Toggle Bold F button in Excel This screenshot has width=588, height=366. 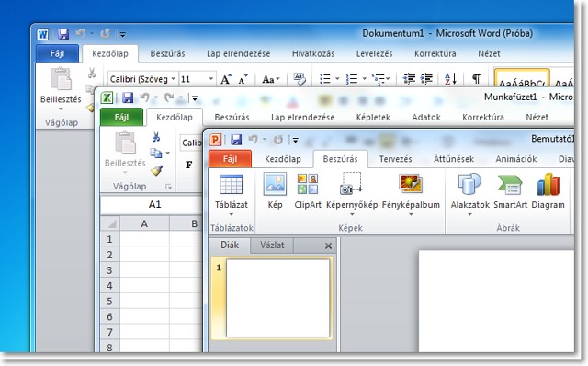(x=189, y=165)
